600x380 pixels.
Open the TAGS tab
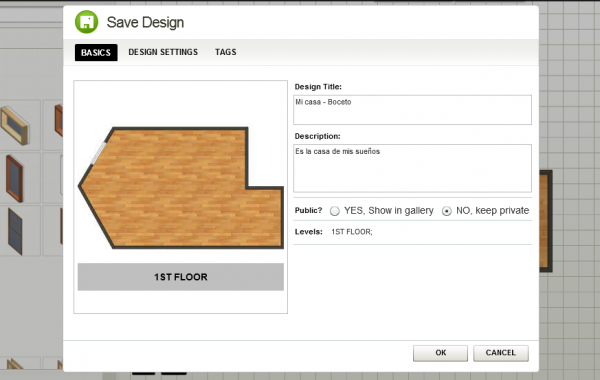225,52
